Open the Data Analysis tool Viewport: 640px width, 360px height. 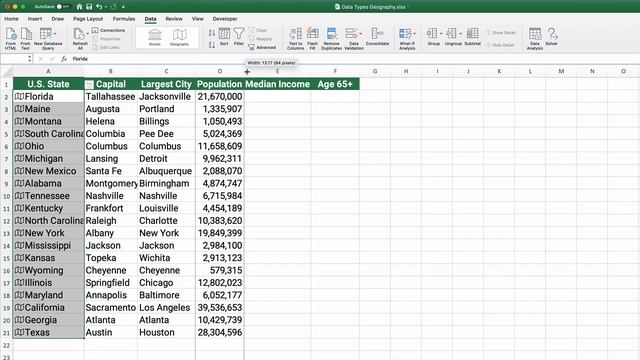point(535,38)
